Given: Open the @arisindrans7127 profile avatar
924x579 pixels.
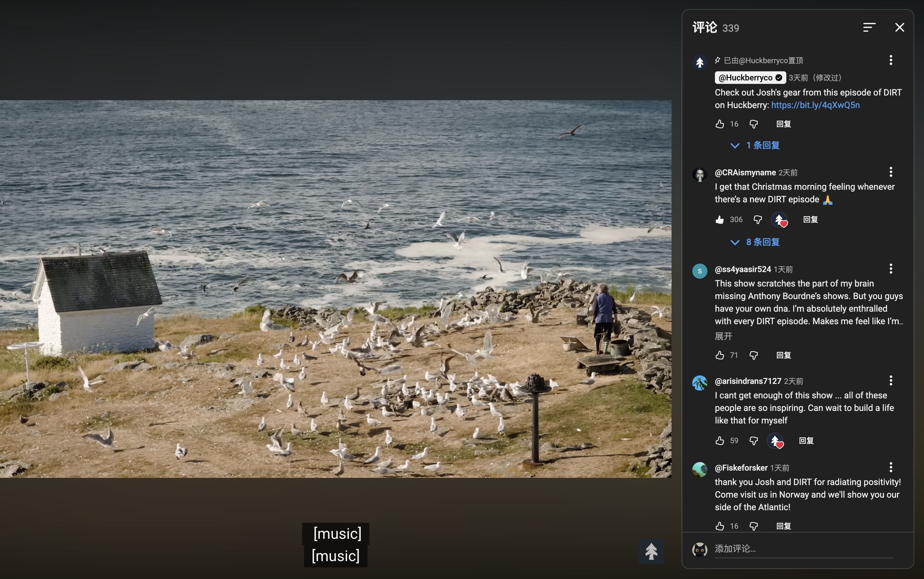Looking at the screenshot, I should click(700, 383).
